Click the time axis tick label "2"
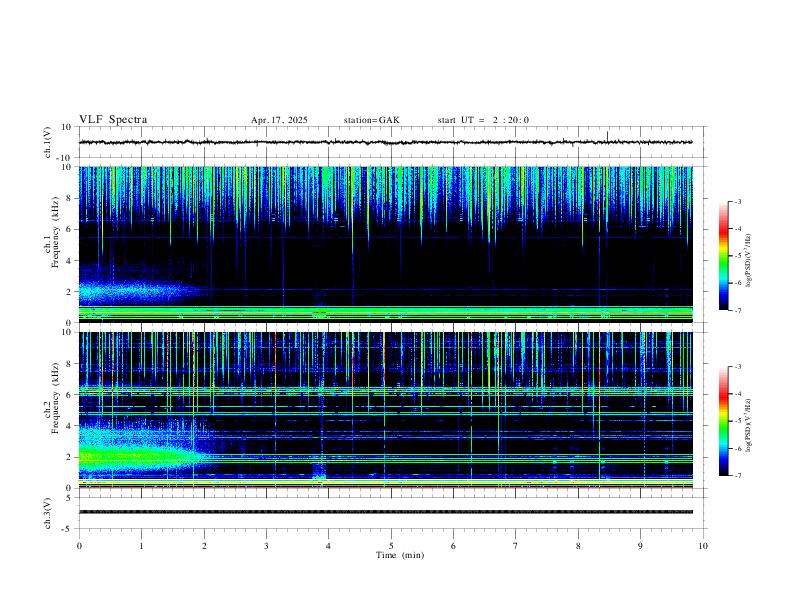 pos(204,546)
